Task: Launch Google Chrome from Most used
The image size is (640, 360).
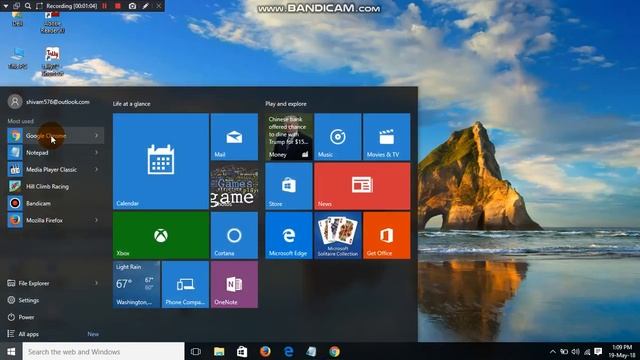Action: 55,136
